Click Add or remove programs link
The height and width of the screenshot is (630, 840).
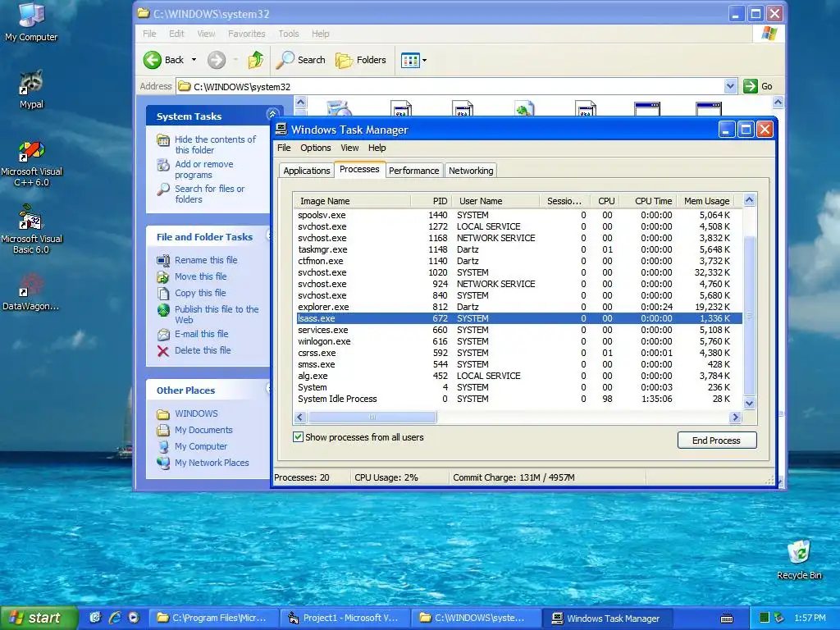[203, 169]
